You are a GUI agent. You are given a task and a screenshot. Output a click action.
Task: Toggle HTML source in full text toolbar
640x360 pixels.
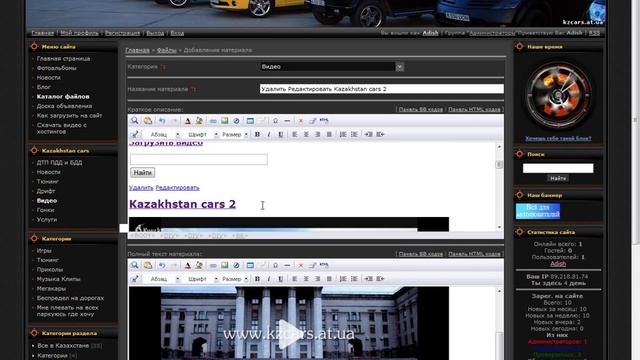[324, 265]
